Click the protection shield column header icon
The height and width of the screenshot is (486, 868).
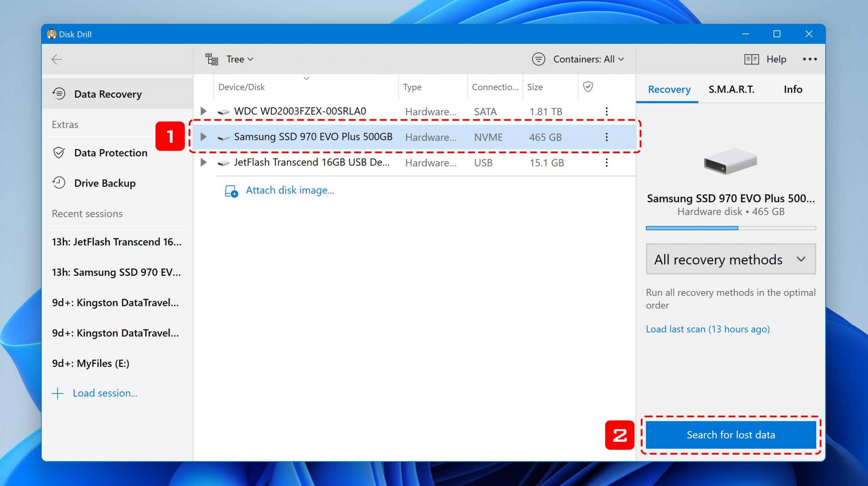coord(588,87)
